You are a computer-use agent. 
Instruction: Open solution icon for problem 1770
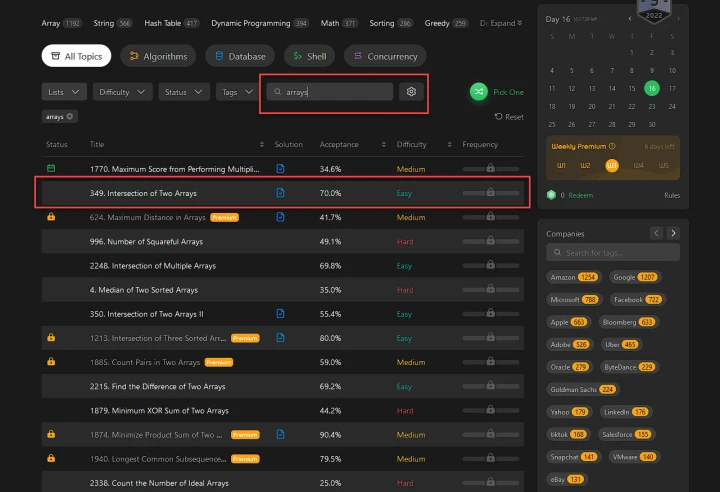280,169
